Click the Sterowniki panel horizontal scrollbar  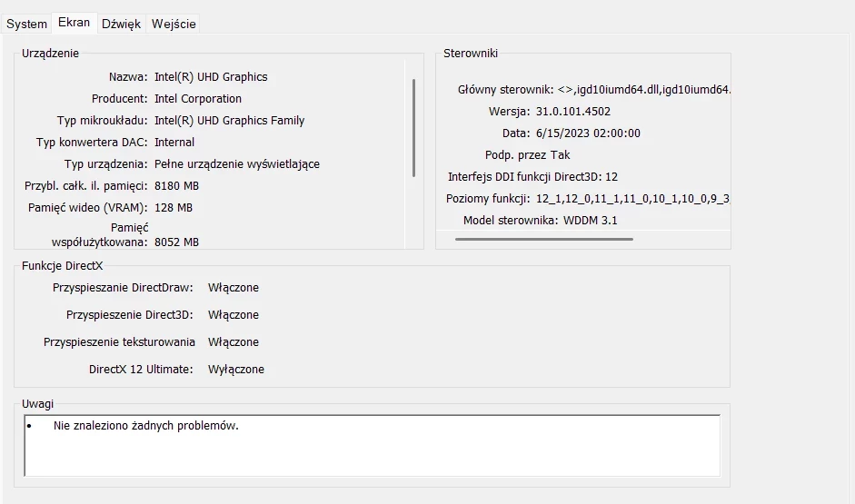(x=543, y=239)
